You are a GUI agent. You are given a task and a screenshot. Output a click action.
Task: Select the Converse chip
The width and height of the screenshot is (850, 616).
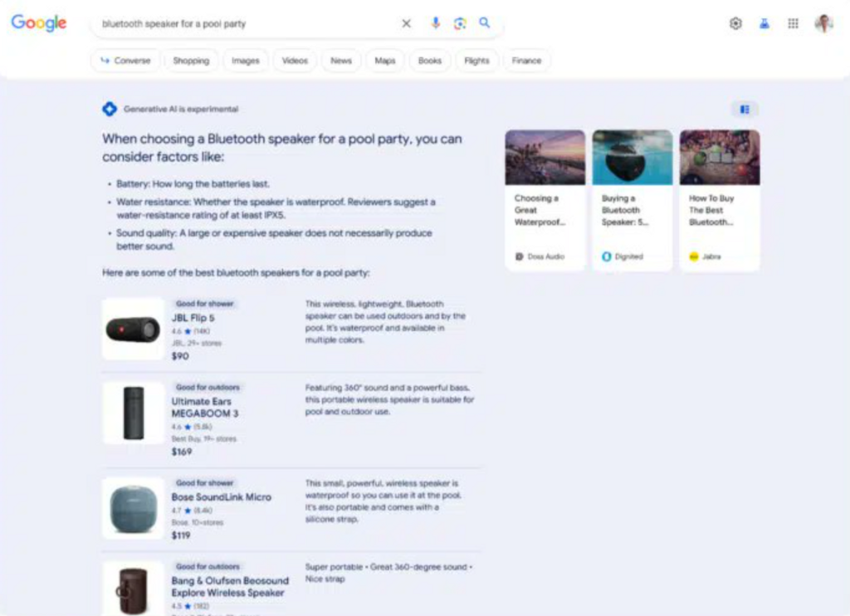[126, 61]
